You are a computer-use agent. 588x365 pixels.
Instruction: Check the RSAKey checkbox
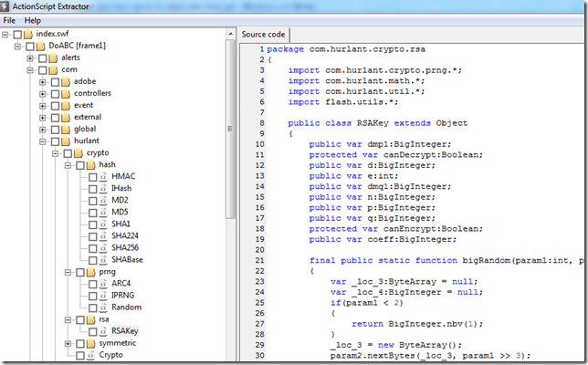coord(92,331)
